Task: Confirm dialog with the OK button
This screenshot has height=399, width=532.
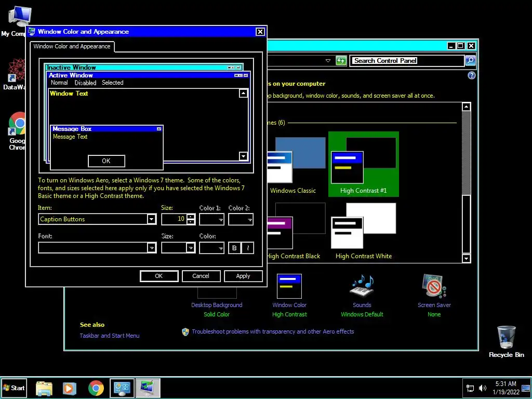Action: tap(159, 276)
